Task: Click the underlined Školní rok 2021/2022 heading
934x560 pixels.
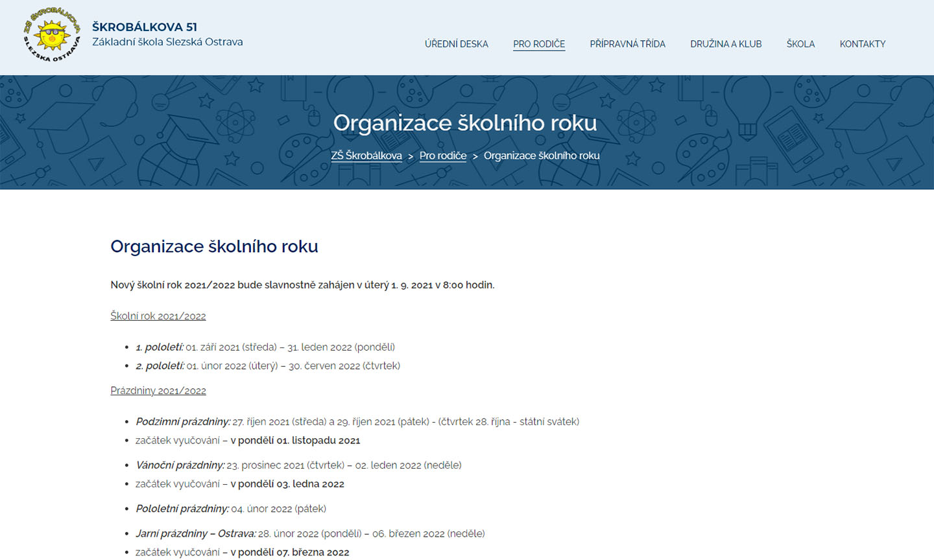Action: [158, 316]
